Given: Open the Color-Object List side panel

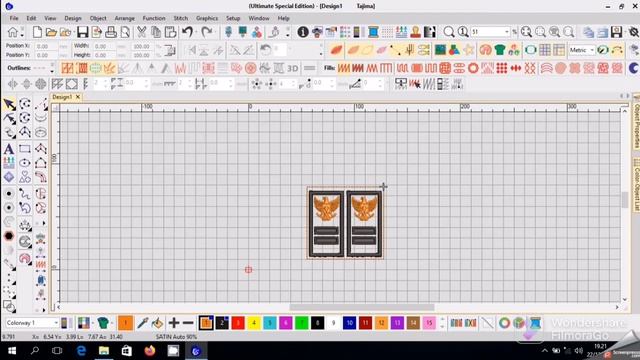Looking at the screenshot, I should point(636,184).
